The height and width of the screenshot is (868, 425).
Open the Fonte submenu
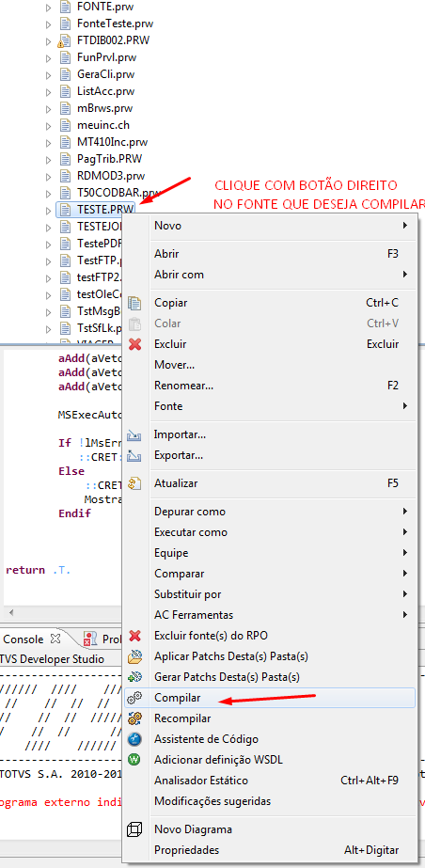270,406
